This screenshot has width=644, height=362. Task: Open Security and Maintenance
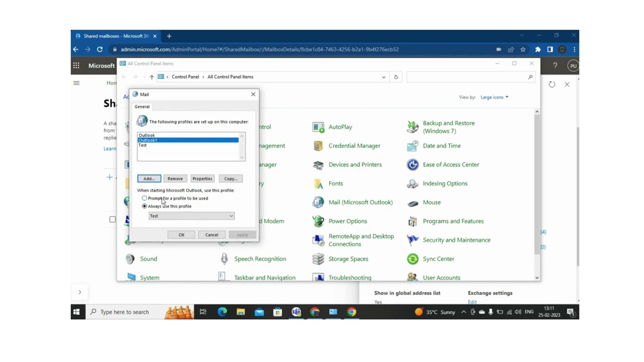coord(449,240)
